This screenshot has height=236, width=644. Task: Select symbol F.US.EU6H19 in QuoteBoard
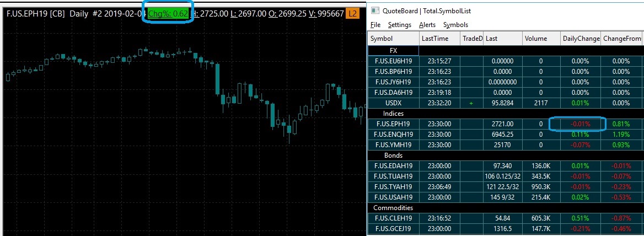coord(393,61)
